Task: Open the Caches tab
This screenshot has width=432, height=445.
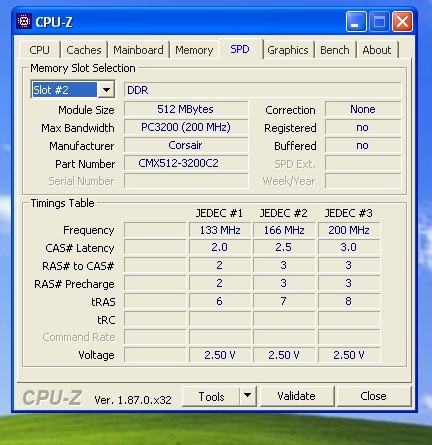Action: [84, 50]
